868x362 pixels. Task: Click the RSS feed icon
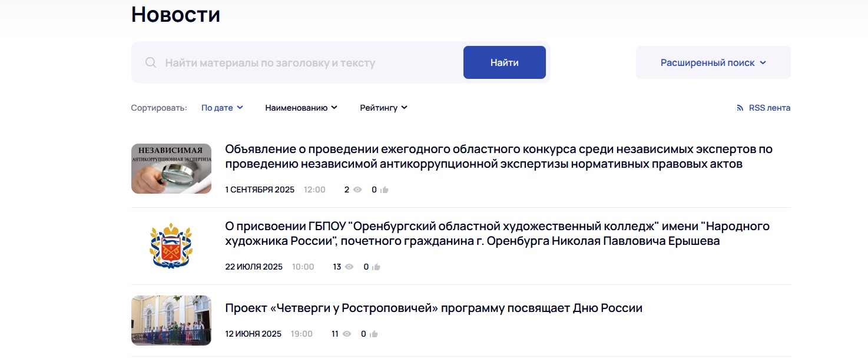click(740, 108)
